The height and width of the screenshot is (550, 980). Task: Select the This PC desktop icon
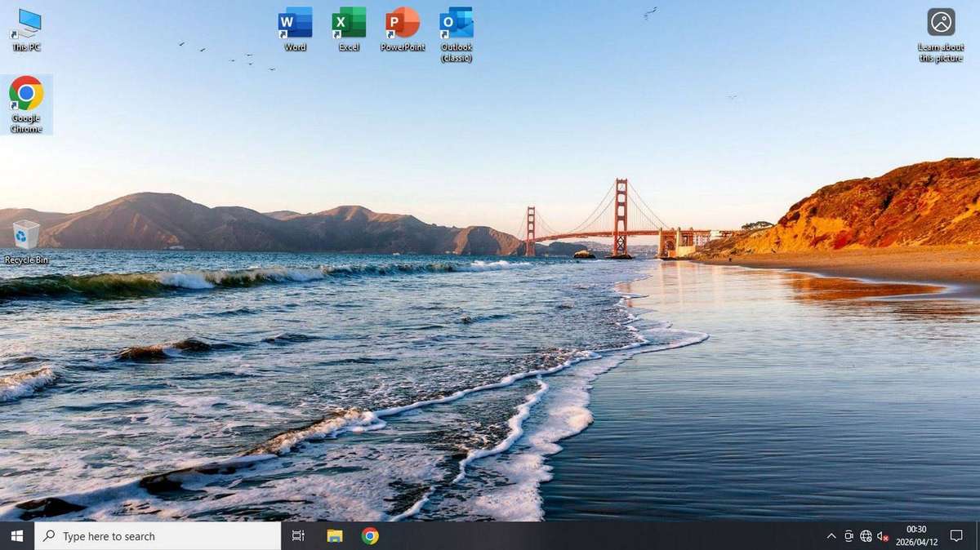pyautogui.click(x=26, y=30)
